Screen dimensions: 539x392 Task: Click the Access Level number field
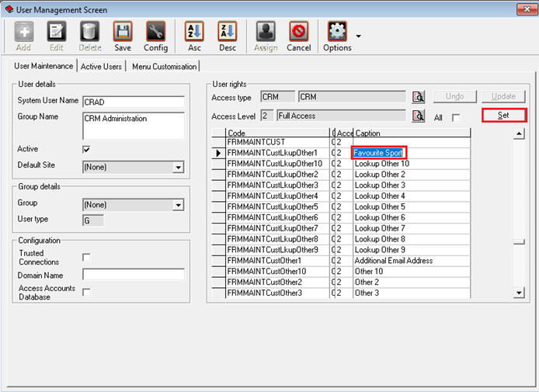coord(267,116)
